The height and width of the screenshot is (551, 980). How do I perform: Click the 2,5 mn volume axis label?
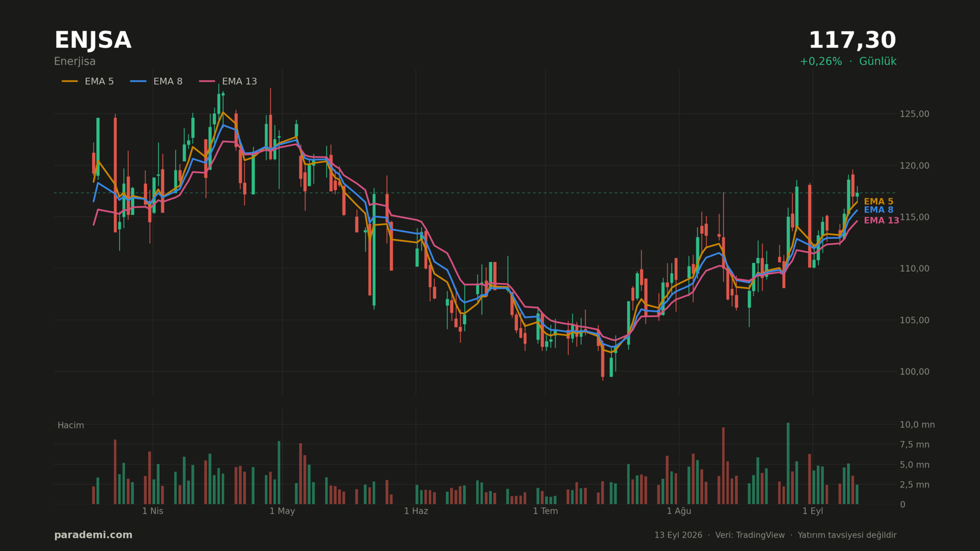click(914, 484)
